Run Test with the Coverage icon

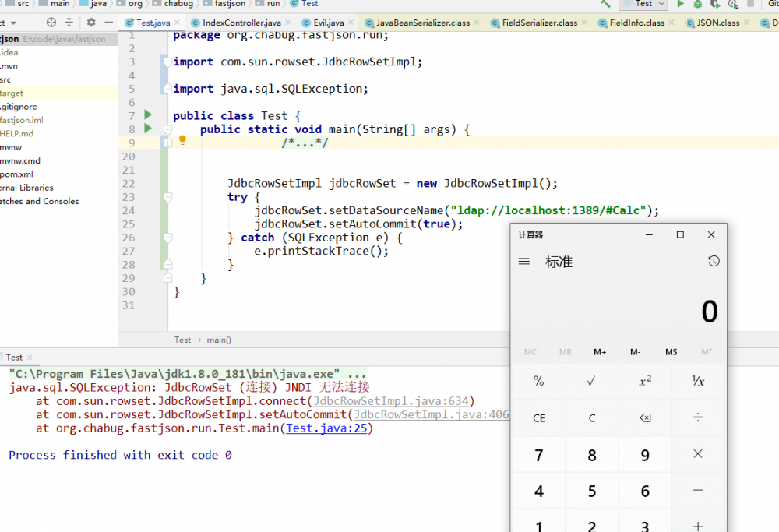click(x=717, y=5)
